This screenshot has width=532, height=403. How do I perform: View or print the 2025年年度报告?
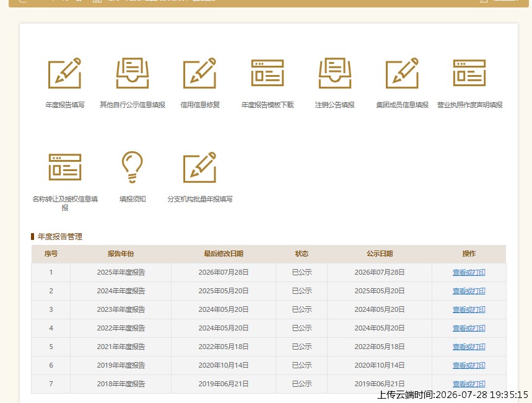(x=469, y=273)
